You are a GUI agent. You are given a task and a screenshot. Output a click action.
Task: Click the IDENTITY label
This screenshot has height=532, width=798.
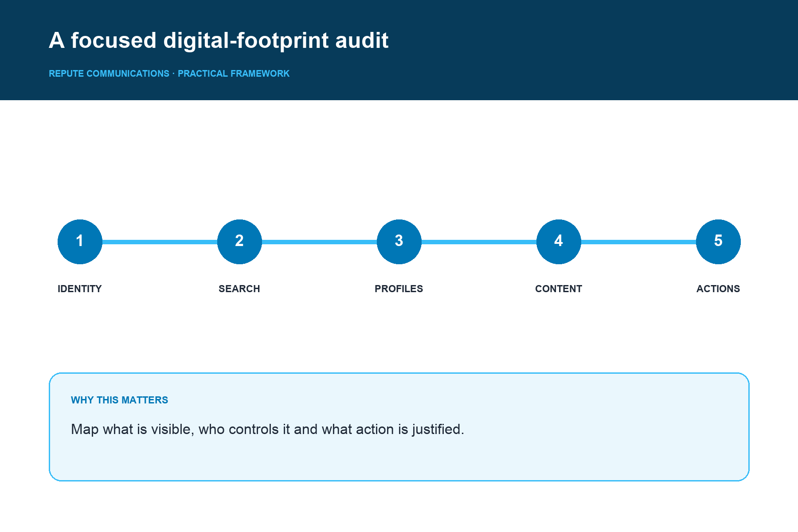[80, 289]
